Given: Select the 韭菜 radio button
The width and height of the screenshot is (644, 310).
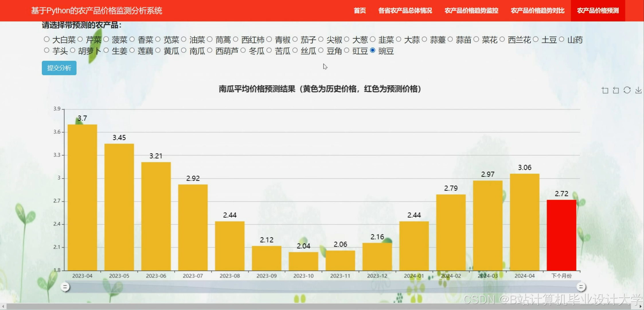Looking at the screenshot, I should [x=372, y=39].
